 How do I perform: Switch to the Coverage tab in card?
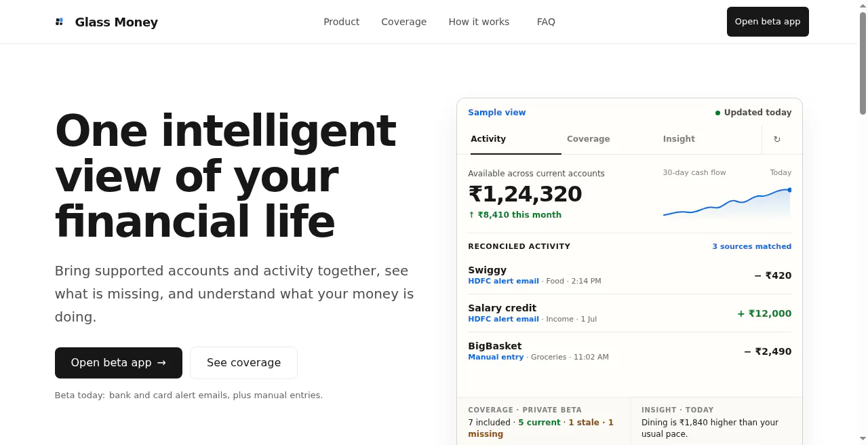tap(613, 139)
